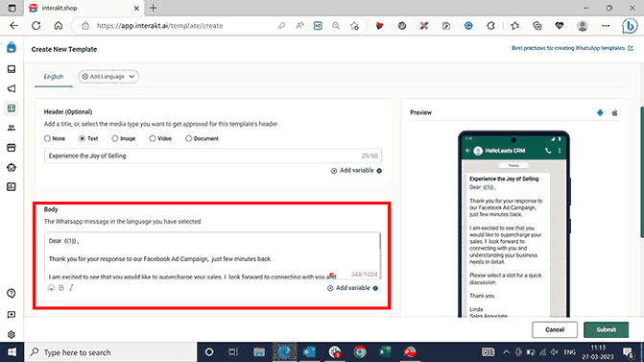Open the campaigns megaphone icon in sidebar
This screenshot has height=362, width=644.
12,88
